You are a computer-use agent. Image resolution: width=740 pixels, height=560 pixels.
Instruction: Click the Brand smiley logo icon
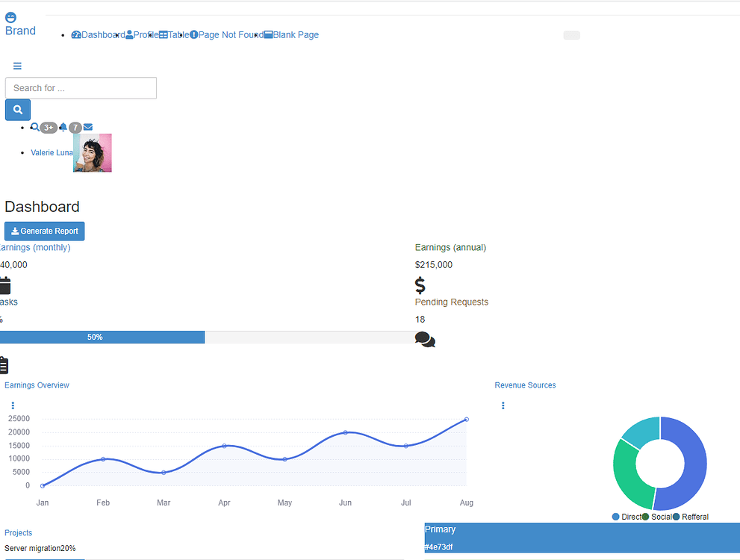(x=11, y=18)
